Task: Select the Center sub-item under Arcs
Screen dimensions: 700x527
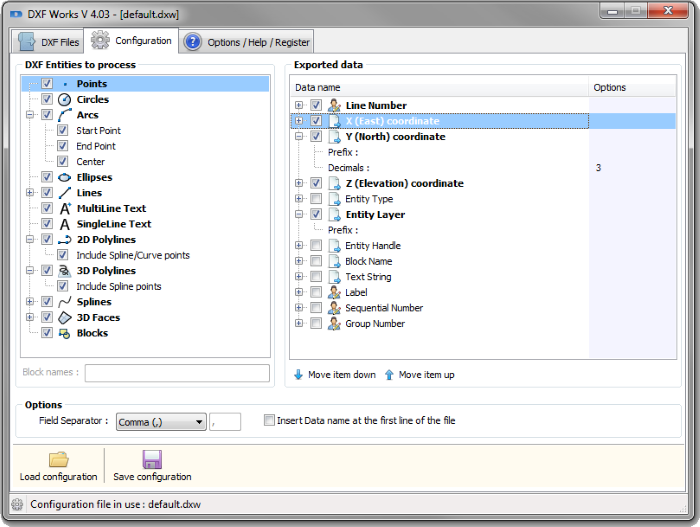Action: (91, 162)
